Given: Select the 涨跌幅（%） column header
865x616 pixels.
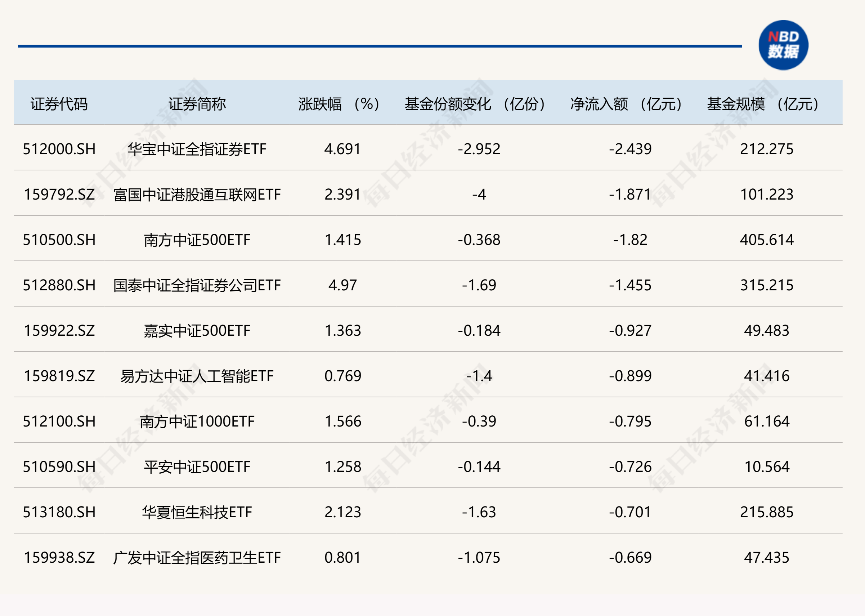Looking at the screenshot, I should [x=339, y=104].
